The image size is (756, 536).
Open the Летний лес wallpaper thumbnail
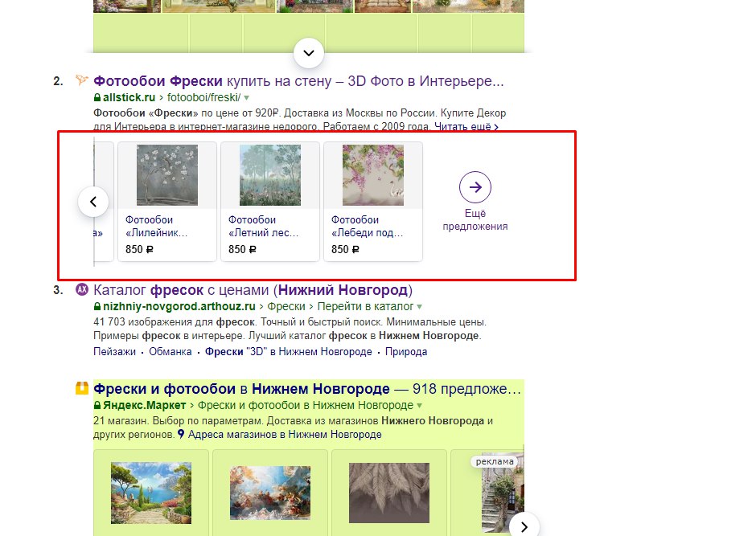pyautogui.click(x=270, y=175)
